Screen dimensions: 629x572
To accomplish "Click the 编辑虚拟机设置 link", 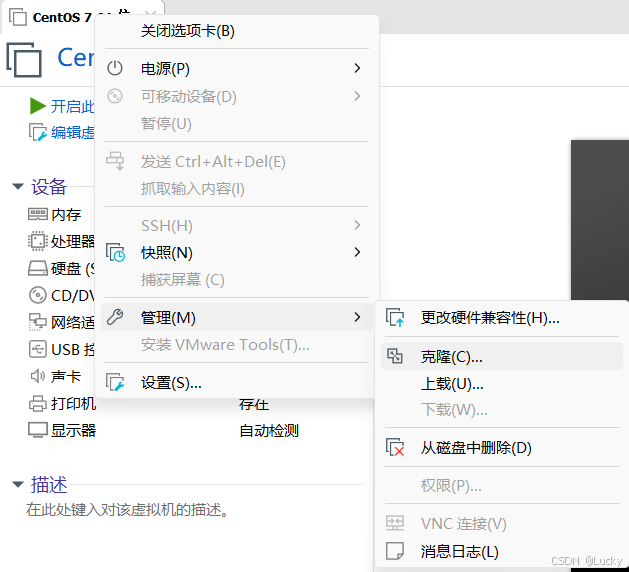I will pyautogui.click(x=73, y=132).
